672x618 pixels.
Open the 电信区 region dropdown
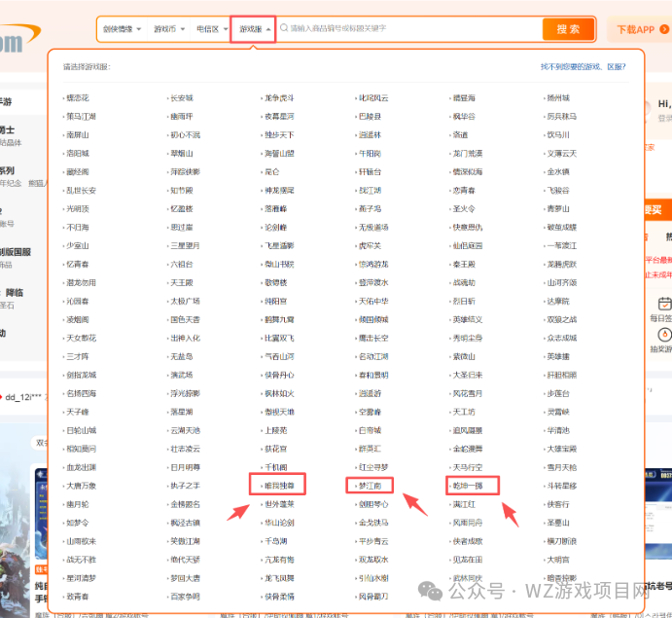pos(212,29)
